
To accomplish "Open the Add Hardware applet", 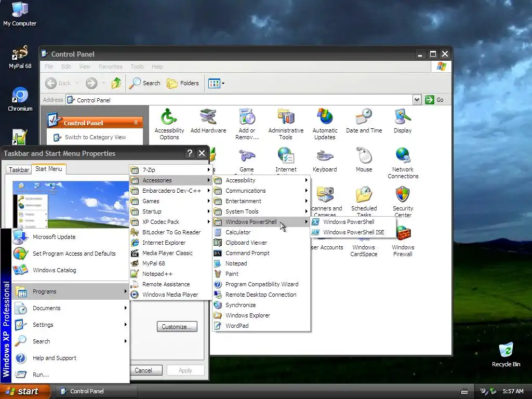I will (x=208, y=121).
